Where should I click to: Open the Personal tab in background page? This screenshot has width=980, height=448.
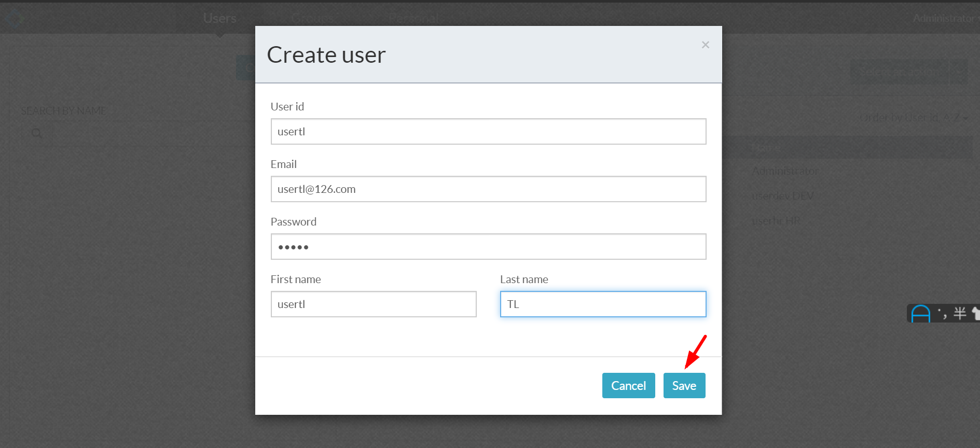[414, 19]
